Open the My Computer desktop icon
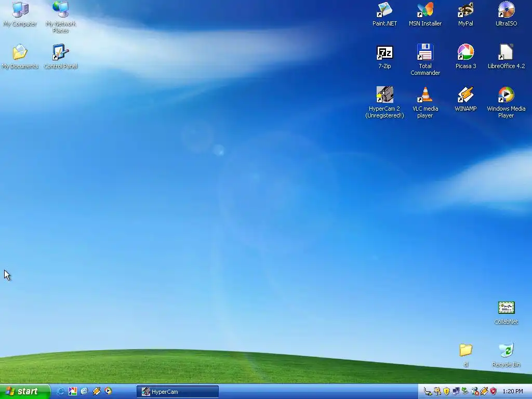Viewport: 532px width, 399px height. pyautogui.click(x=20, y=14)
